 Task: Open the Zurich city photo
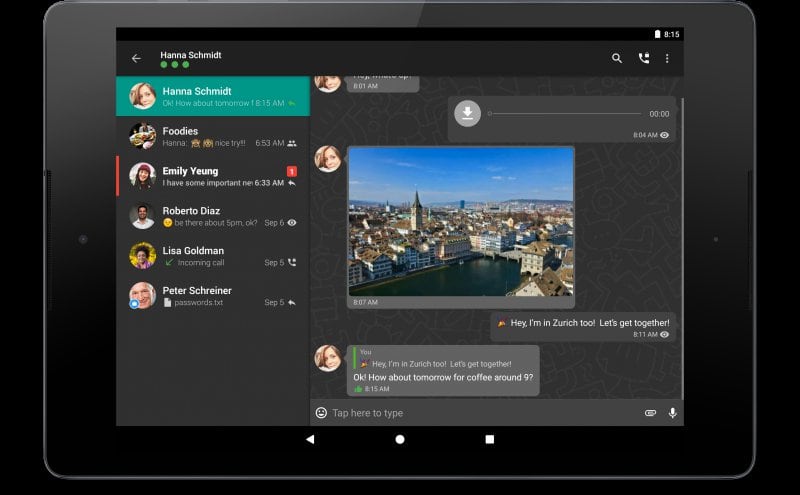pos(461,222)
